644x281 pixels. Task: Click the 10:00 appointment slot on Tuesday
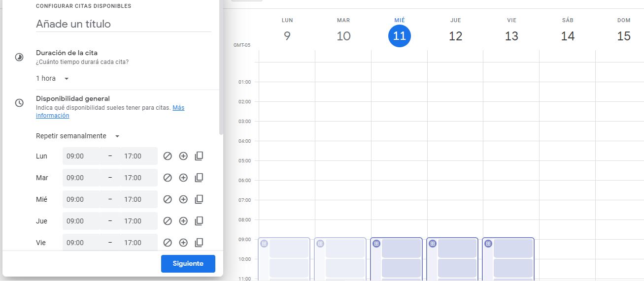(x=345, y=268)
